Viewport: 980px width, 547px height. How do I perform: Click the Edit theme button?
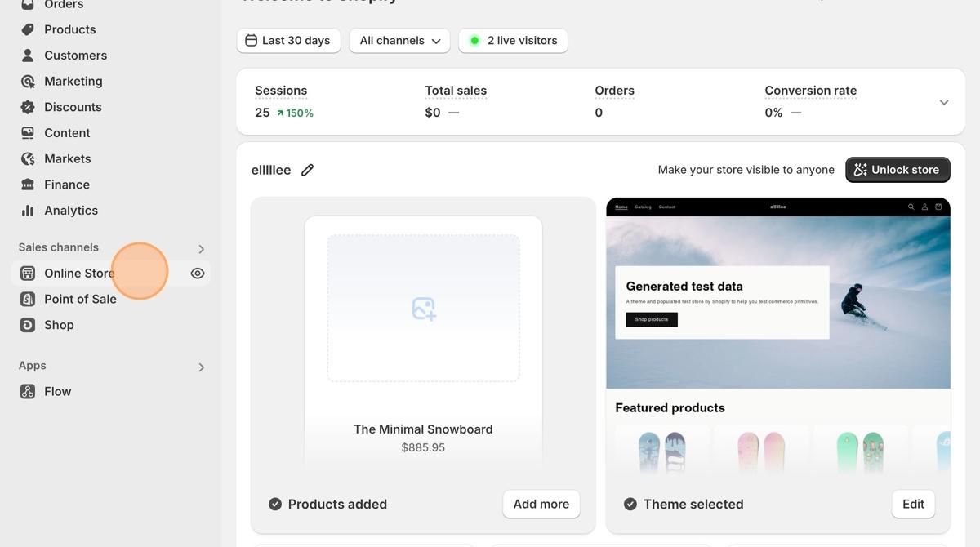point(913,505)
